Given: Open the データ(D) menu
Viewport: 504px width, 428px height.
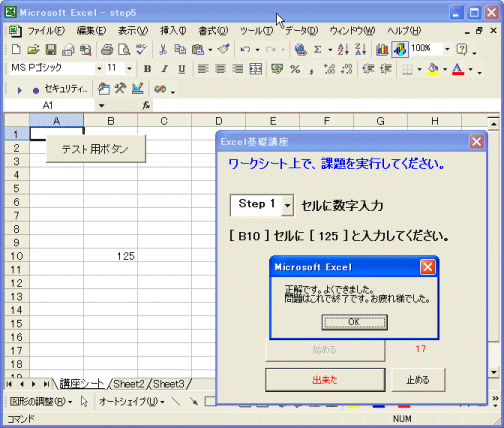Looking at the screenshot, I should pyautogui.click(x=301, y=31).
